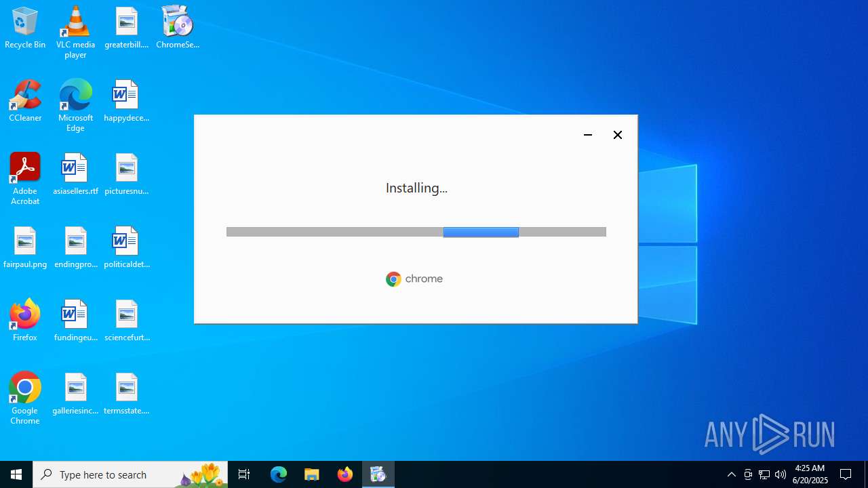
Task: Open the notification center
Action: pyautogui.click(x=846, y=474)
